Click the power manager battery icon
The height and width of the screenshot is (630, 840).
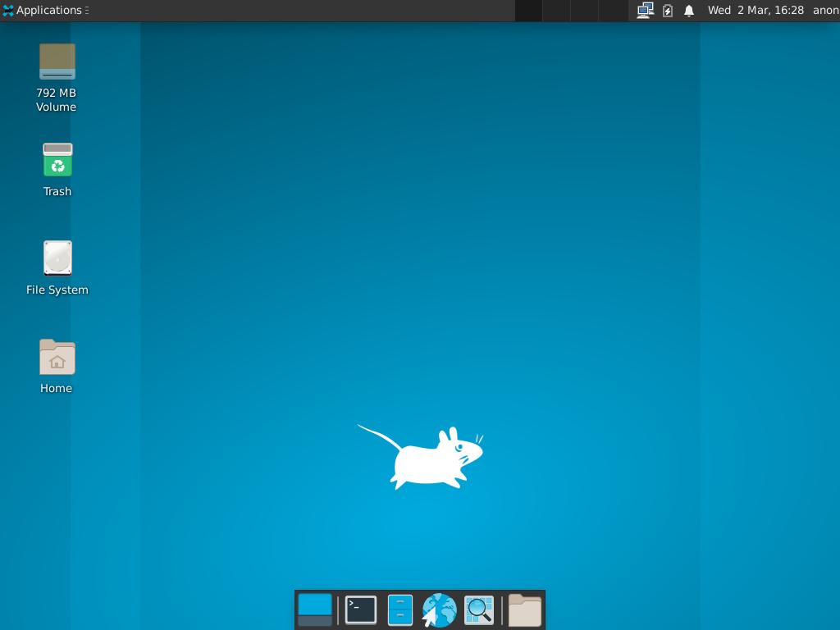coord(668,10)
